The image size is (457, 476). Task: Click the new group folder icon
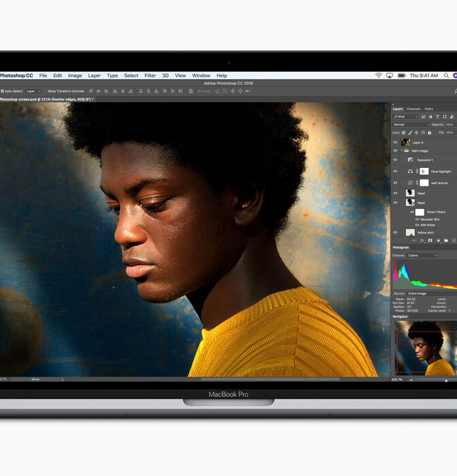click(445, 240)
